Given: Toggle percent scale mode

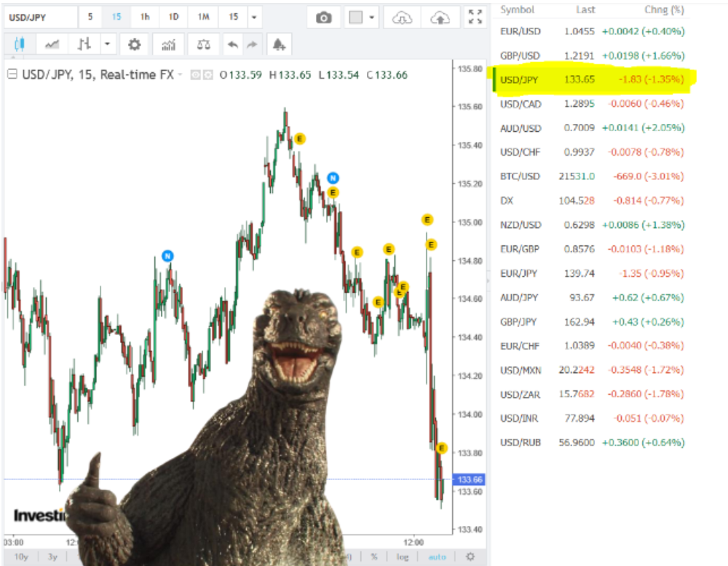Looking at the screenshot, I should pos(374,557).
